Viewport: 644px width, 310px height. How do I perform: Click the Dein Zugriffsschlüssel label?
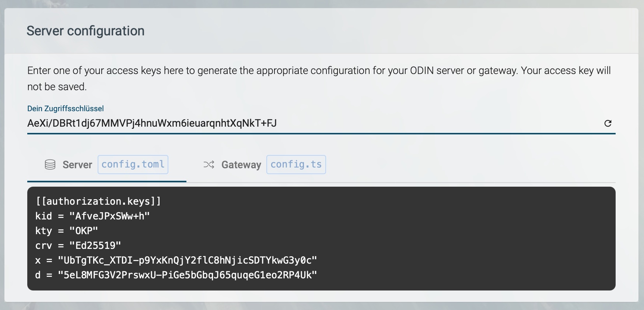65,108
